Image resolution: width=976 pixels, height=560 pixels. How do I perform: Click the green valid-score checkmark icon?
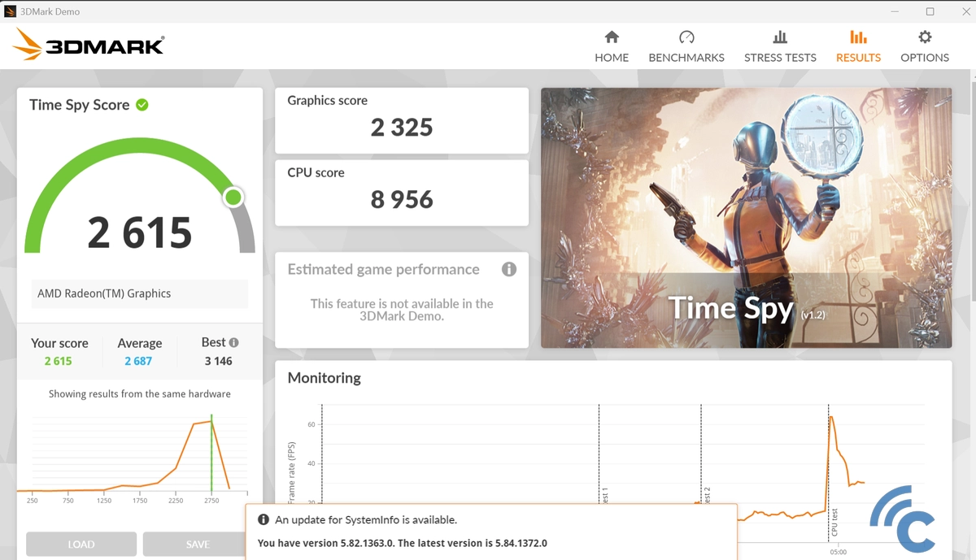point(142,105)
